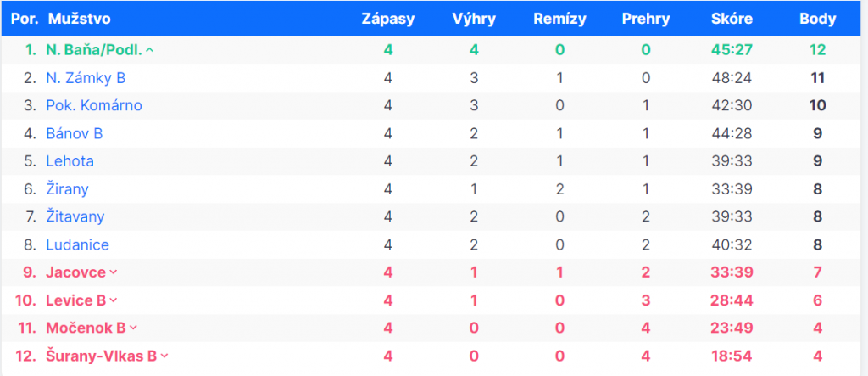The width and height of the screenshot is (868, 376).
Task: Select the Bánov B team link
Action: point(75,133)
